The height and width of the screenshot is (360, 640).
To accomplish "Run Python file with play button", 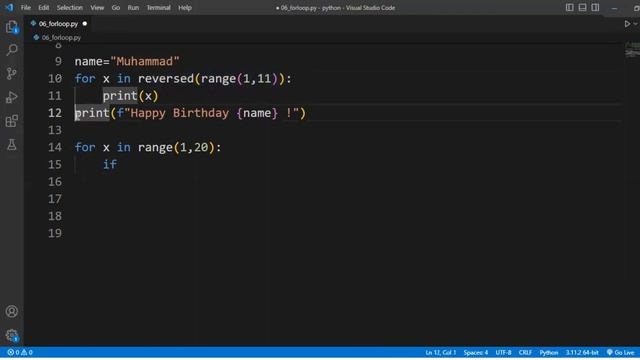I will point(627,24).
